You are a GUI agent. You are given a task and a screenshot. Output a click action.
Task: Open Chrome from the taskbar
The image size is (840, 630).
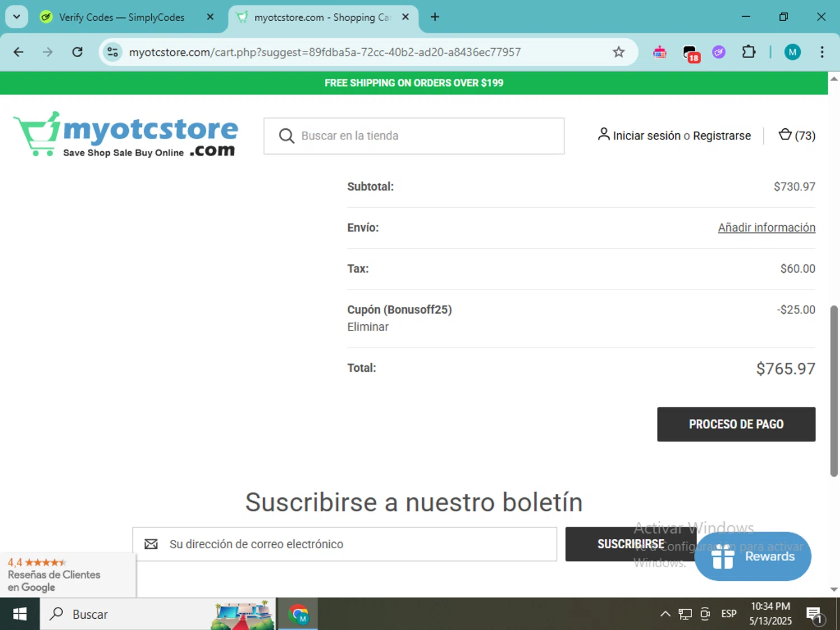point(298,614)
